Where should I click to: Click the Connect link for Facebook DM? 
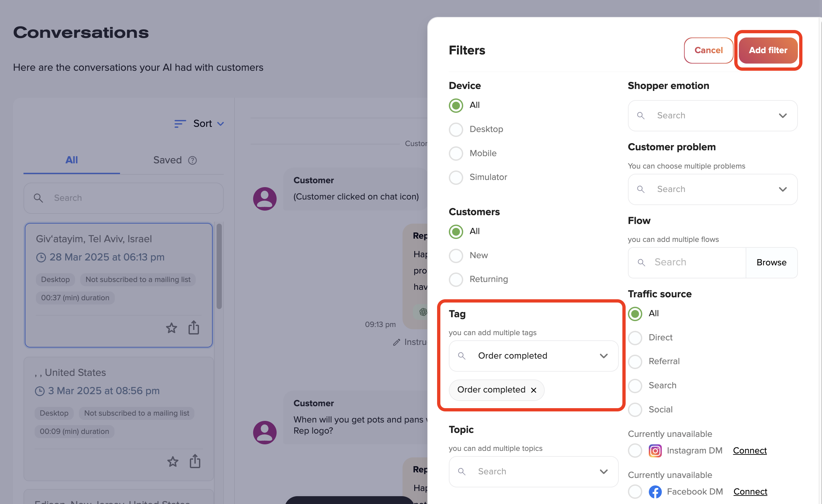click(x=750, y=492)
